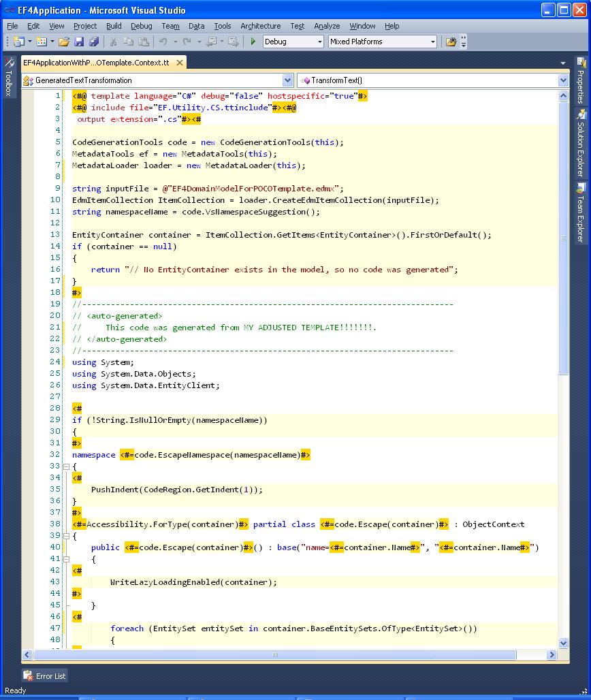Viewport: 591px width, 700px height.
Task: Click the Save floppy disk icon
Action: [79, 42]
